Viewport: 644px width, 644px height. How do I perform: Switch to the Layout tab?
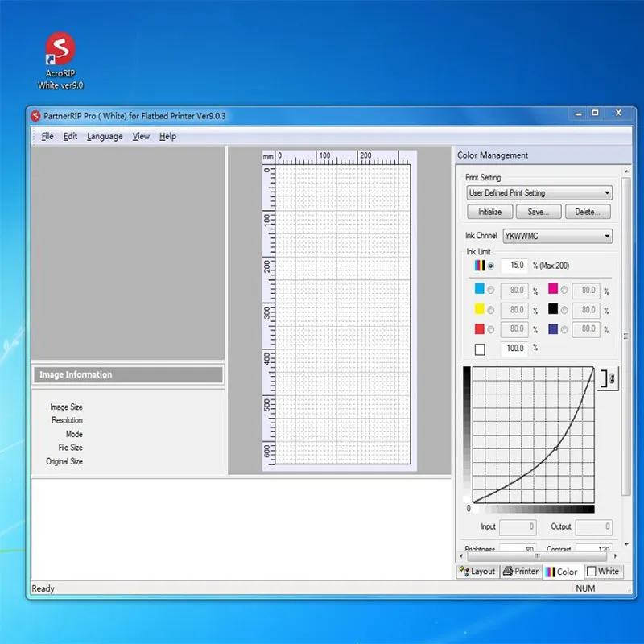[x=477, y=572]
